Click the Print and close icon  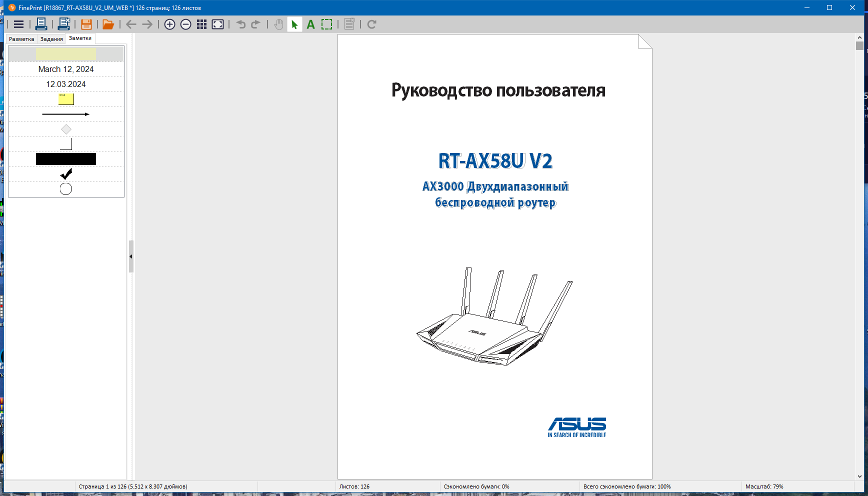coord(64,24)
